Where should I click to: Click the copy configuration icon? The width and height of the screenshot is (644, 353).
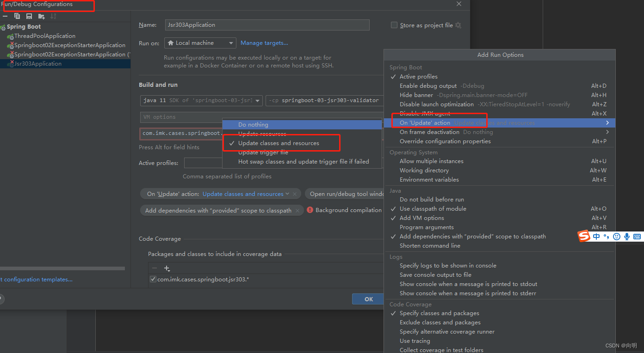pyautogui.click(x=17, y=16)
